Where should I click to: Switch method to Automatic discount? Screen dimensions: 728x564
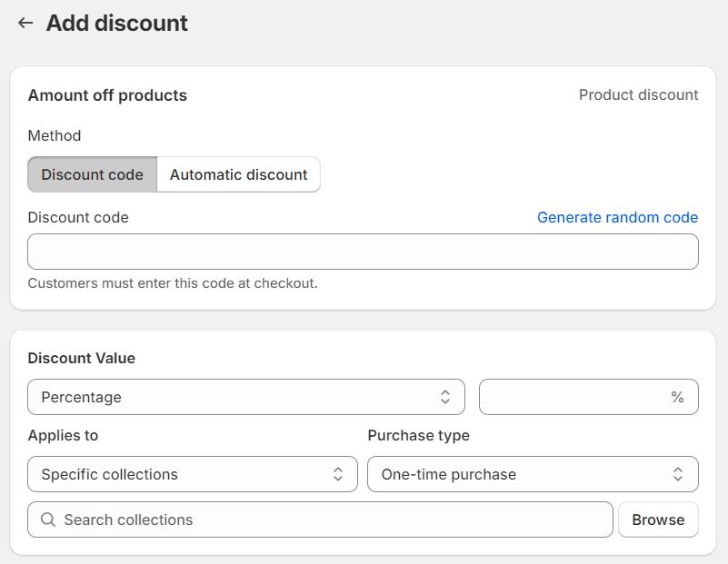pyautogui.click(x=238, y=174)
